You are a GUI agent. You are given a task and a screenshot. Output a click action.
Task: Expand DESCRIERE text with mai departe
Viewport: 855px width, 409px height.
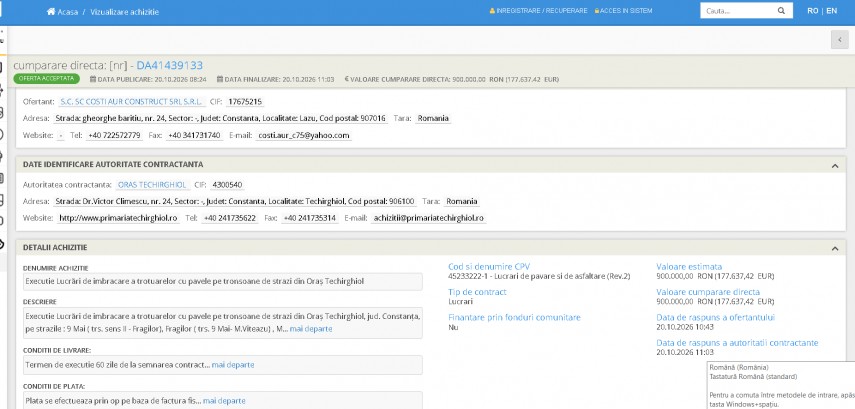[x=311, y=329]
